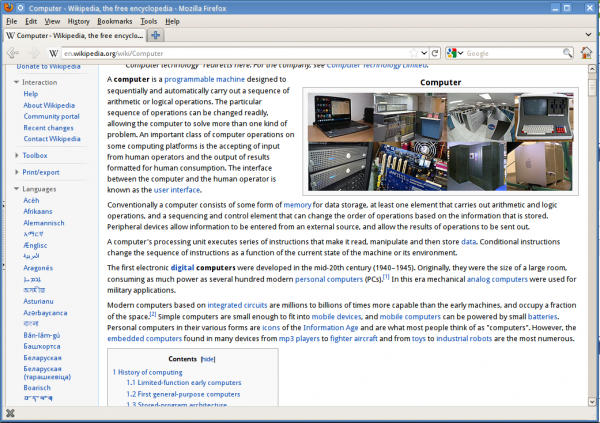This screenshot has width=600, height=423.
Task: Jump to 1 History of computing section
Action: 147,372
